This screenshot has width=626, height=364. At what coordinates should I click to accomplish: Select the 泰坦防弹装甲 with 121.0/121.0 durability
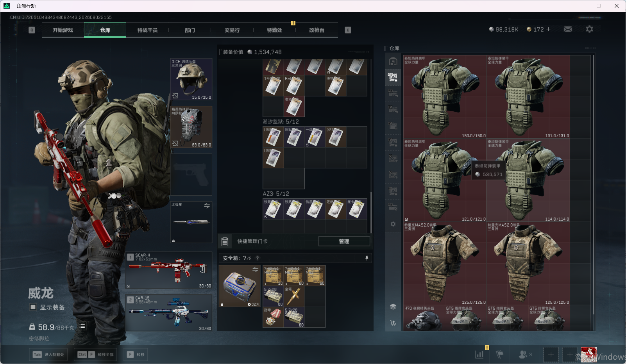(445, 180)
